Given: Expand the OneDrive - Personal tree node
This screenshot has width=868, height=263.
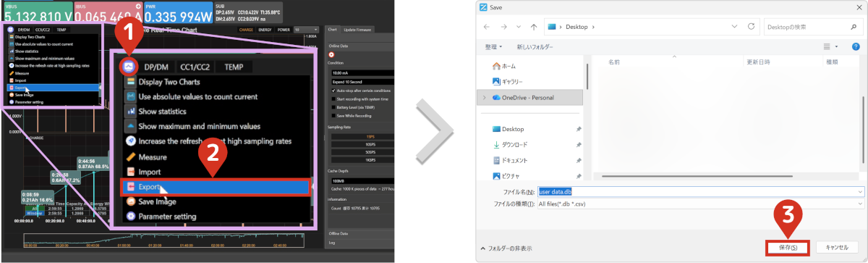Looking at the screenshot, I should (484, 97).
